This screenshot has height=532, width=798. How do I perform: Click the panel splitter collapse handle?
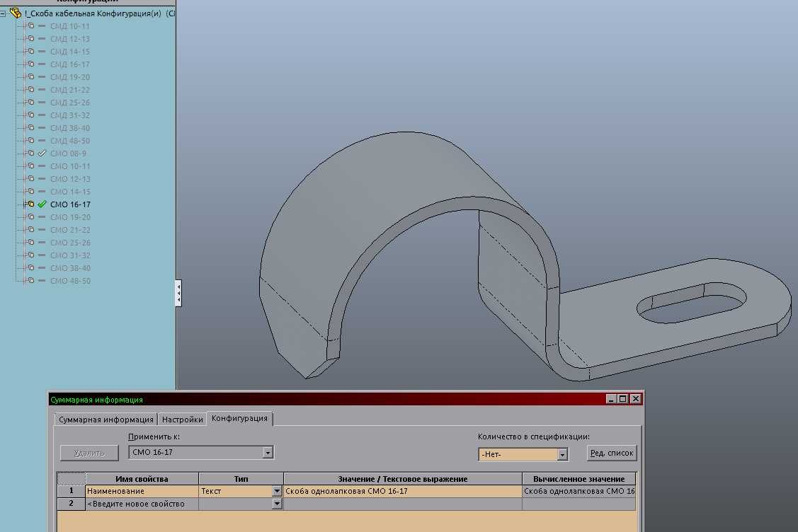point(178,293)
